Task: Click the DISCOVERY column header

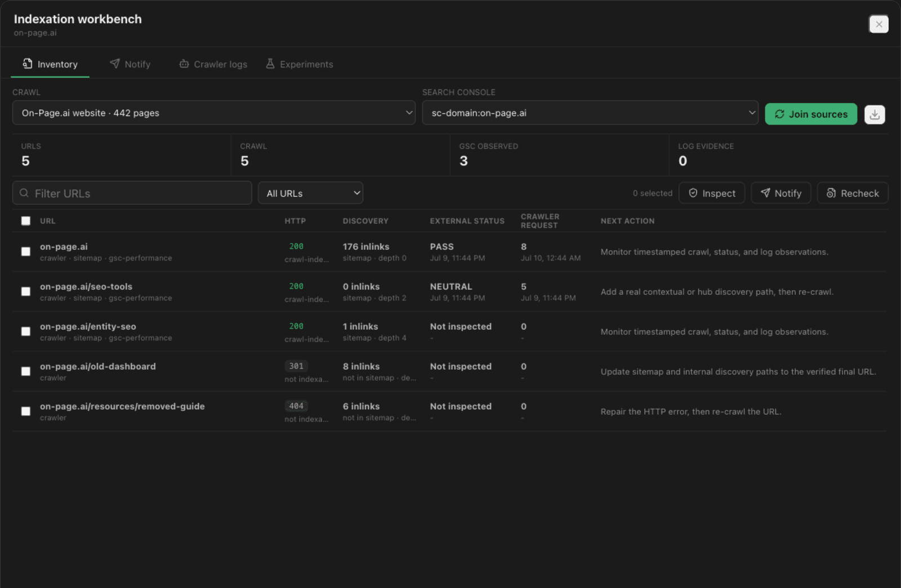Action: 365,221
